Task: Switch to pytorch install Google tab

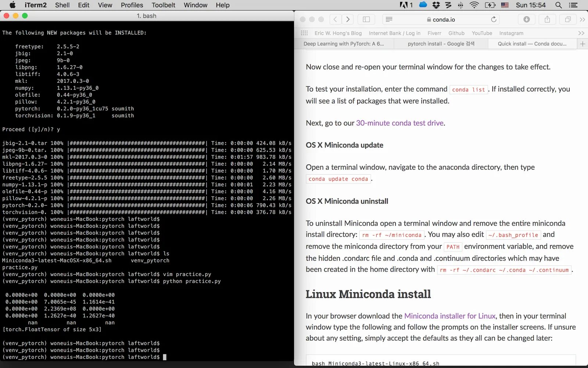Action: 441,44
